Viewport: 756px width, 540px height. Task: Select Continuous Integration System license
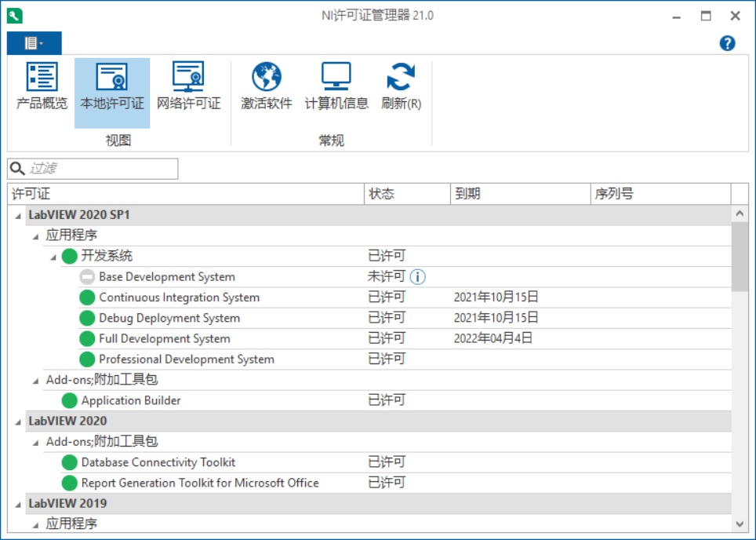click(405, 297)
